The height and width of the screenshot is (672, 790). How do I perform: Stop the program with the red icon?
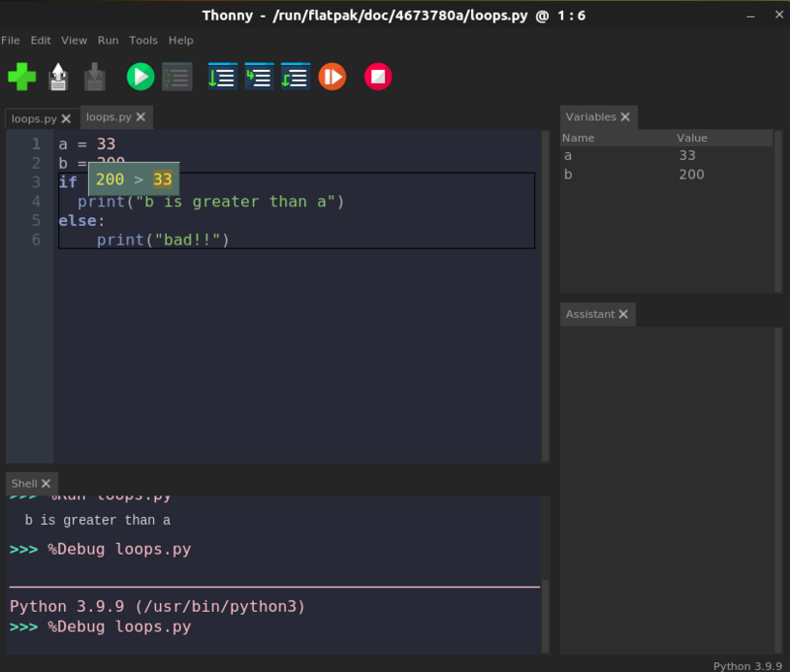(x=378, y=76)
